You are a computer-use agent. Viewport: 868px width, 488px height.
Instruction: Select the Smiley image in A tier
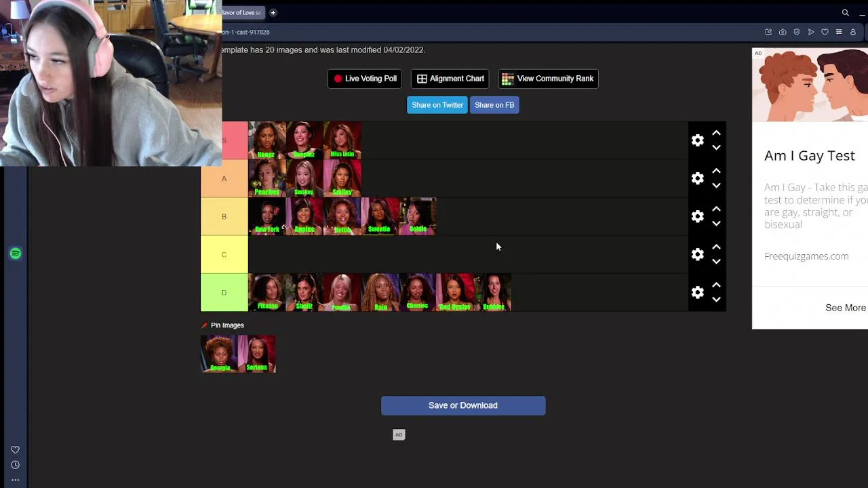point(342,178)
